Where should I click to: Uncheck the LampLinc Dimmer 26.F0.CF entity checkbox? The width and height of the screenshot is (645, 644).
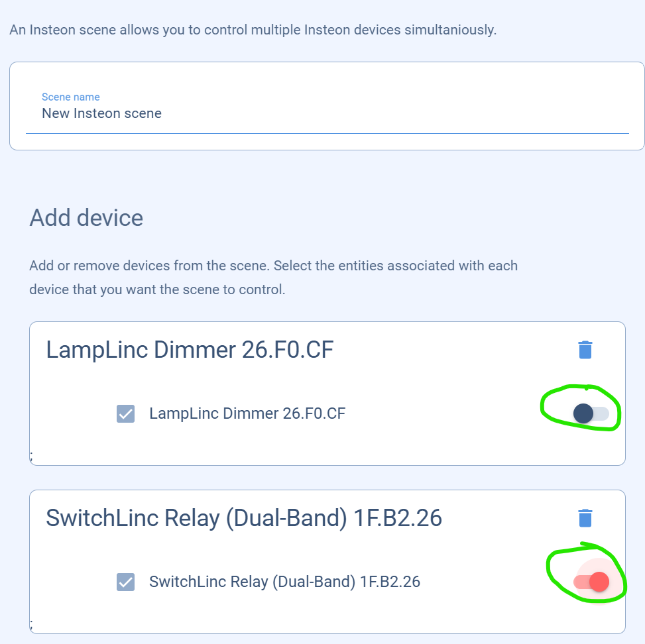click(125, 414)
